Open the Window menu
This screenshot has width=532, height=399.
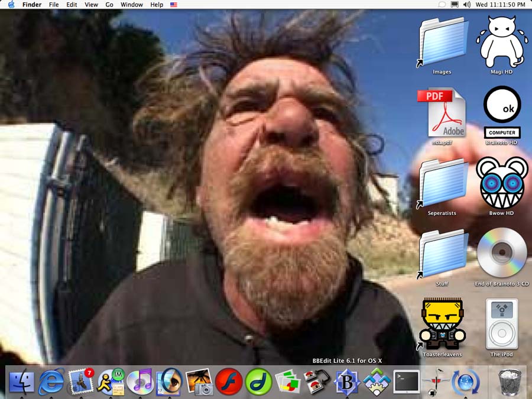pyautogui.click(x=132, y=5)
